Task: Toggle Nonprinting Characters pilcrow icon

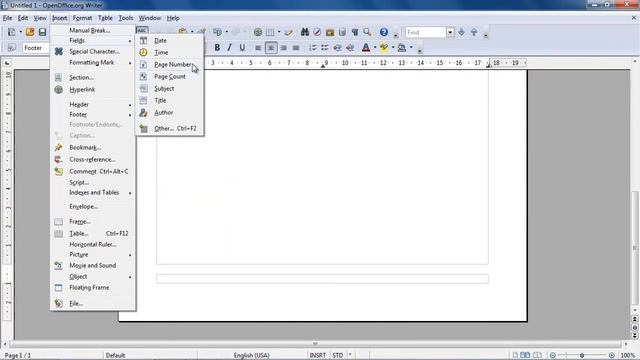Action: click(x=355, y=32)
